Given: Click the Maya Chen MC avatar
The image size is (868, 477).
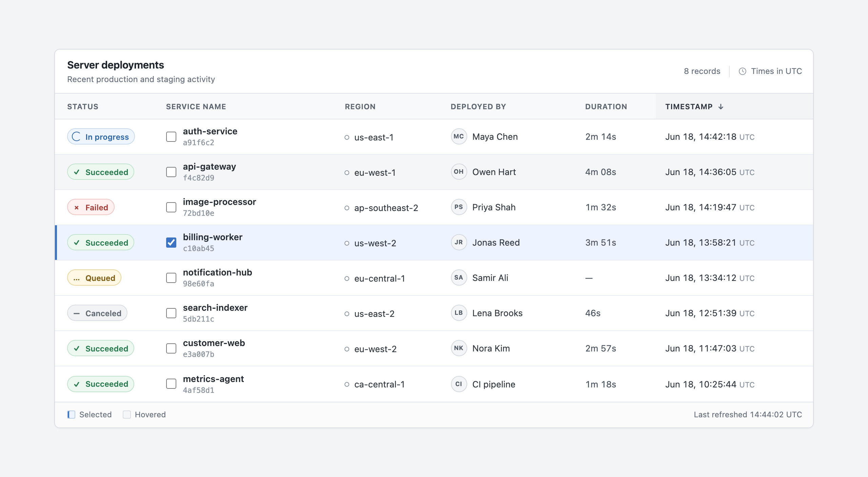Looking at the screenshot, I should click(x=459, y=137).
